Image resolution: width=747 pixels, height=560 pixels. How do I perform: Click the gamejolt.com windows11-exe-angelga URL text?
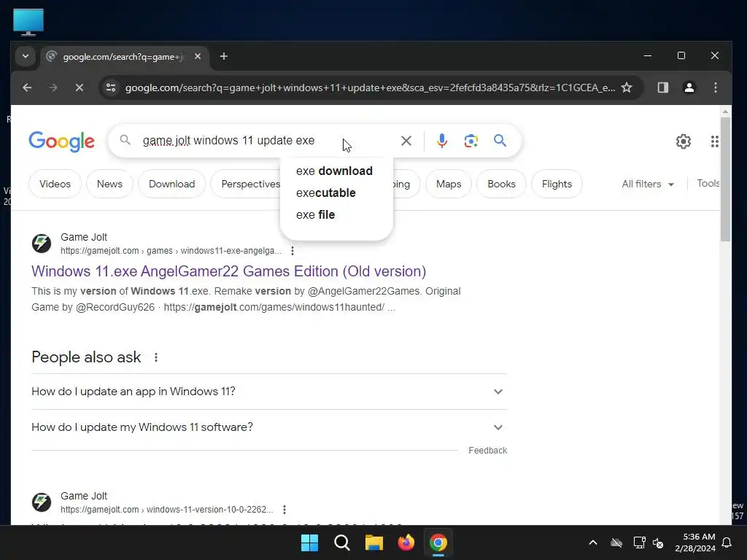tap(171, 251)
